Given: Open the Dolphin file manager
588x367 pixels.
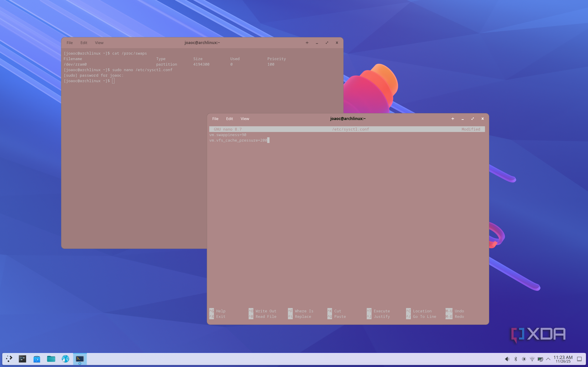Looking at the screenshot, I should pyautogui.click(x=51, y=359).
